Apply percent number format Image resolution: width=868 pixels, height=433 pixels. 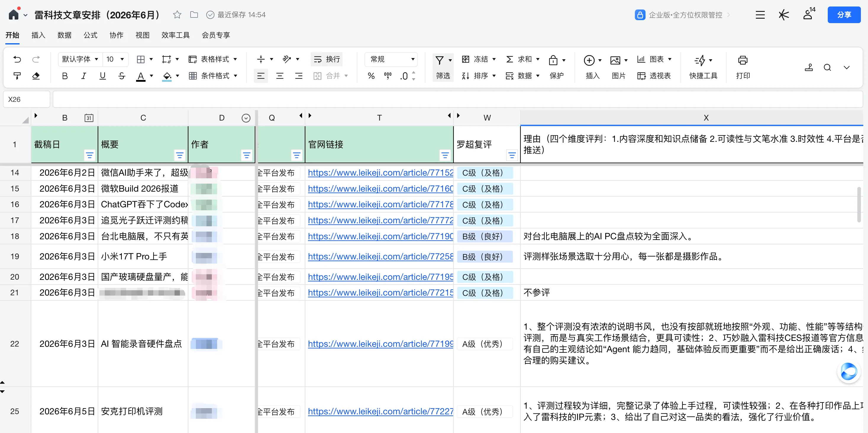click(371, 76)
